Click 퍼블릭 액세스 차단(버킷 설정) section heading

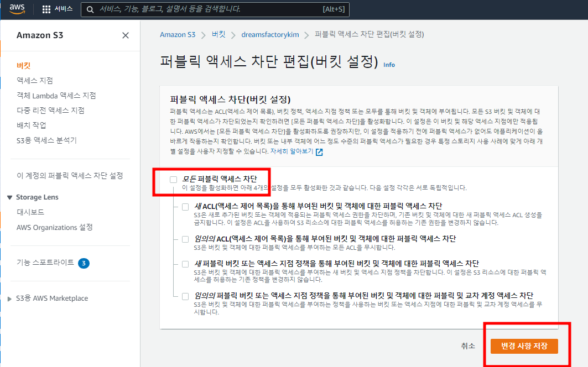[230, 99]
